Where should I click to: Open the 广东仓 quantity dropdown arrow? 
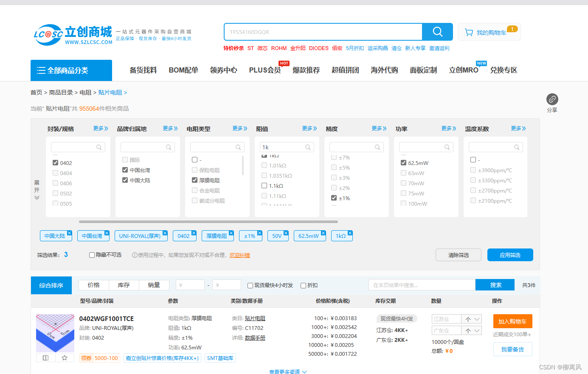pos(477,331)
